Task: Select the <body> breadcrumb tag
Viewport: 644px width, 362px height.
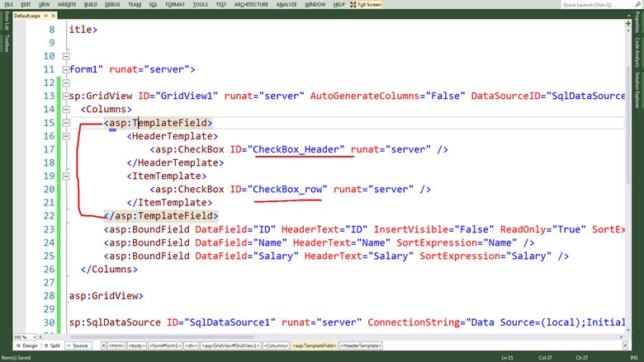Action: click(137, 346)
